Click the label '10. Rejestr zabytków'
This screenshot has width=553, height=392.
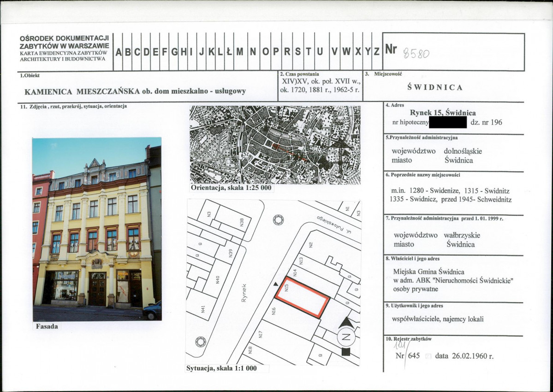[408, 339]
